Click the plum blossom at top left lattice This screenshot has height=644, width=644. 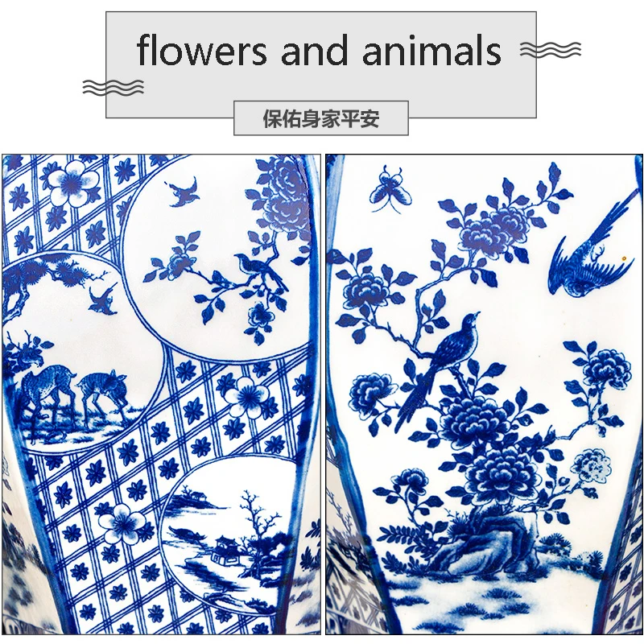point(72,184)
